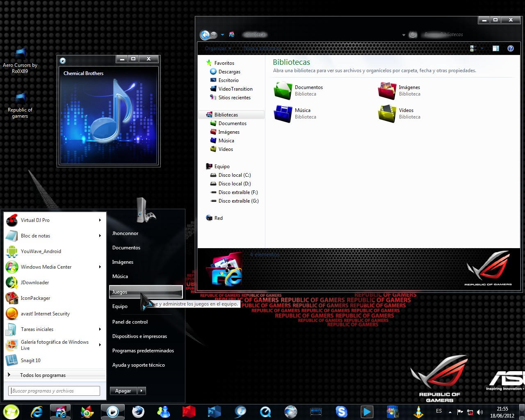
Task: Expand the hidden icons arrow in system tray
Action: tap(450, 411)
